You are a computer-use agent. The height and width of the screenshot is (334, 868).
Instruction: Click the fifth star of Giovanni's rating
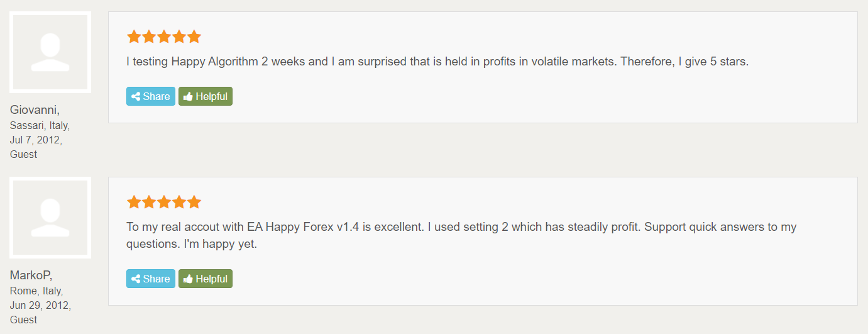(194, 36)
